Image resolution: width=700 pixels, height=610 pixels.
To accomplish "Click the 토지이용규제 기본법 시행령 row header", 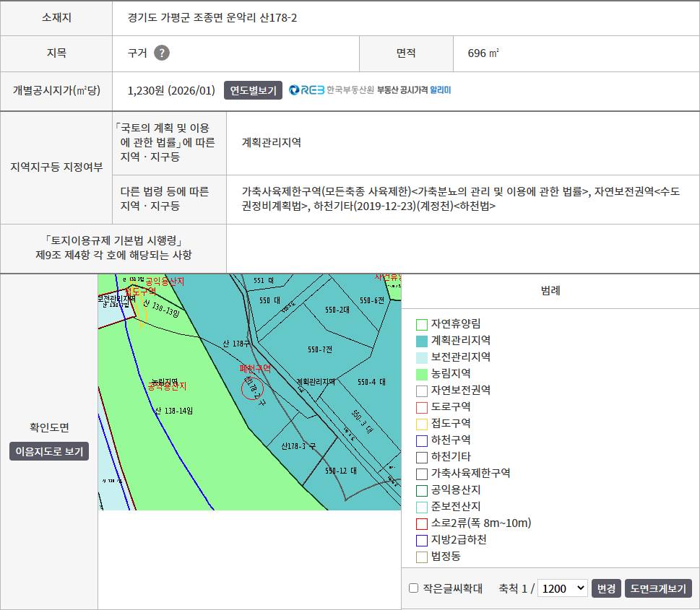I will pos(113,248).
